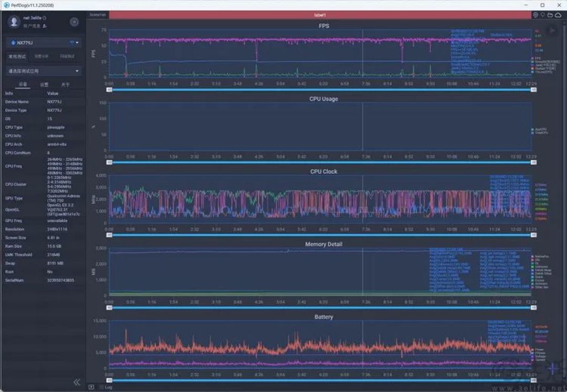Open the test application selection dropdown

(x=44, y=71)
